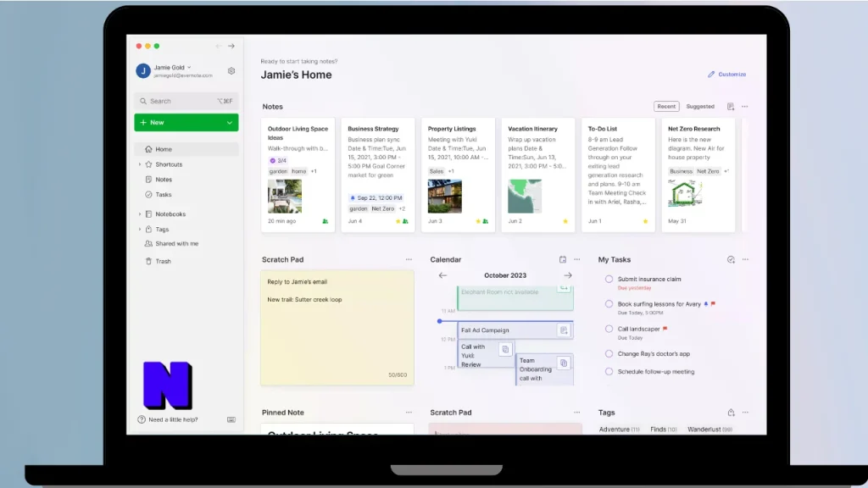Click the Shortcuts star icon
Viewport: 868px width, 488px height.
[148, 164]
